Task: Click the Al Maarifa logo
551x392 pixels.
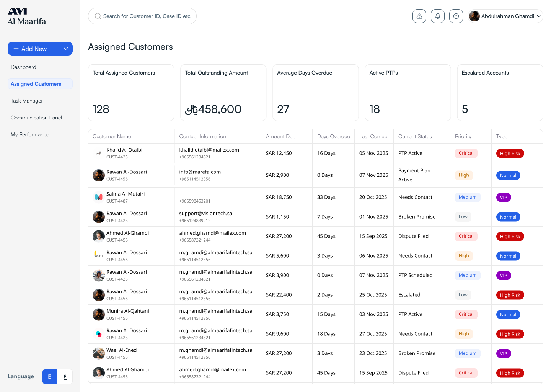Action: pos(27,17)
